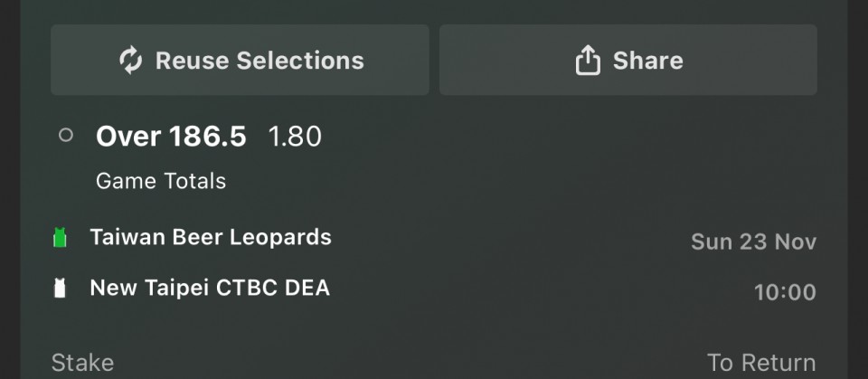Click the circular arrows reuse icon

(131, 61)
